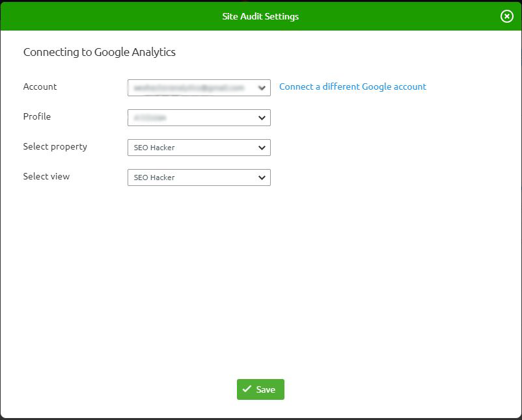Click the checkmark icon on Save
The width and height of the screenshot is (522, 420).
247,389
